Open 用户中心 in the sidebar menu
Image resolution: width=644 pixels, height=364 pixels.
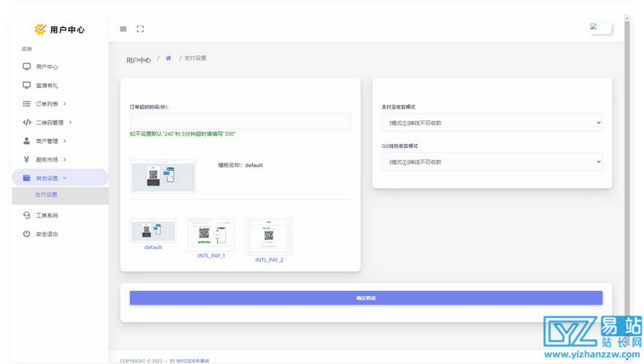(x=47, y=66)
